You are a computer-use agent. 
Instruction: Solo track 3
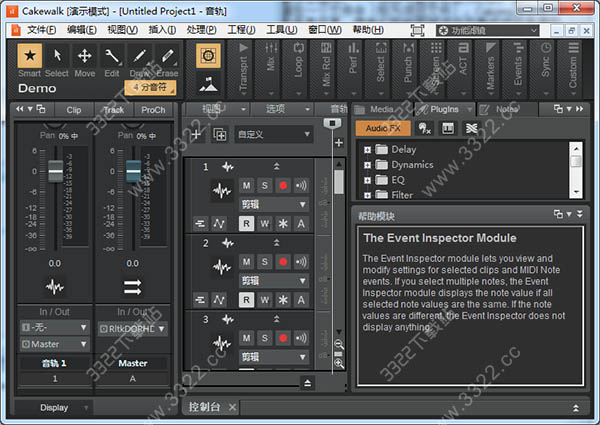click(265, 338)
